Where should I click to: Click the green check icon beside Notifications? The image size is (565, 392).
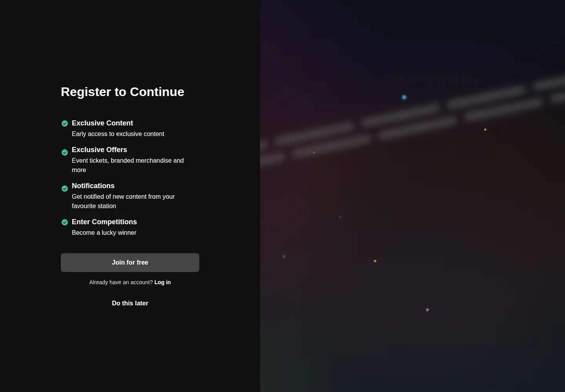pos(65,189)
